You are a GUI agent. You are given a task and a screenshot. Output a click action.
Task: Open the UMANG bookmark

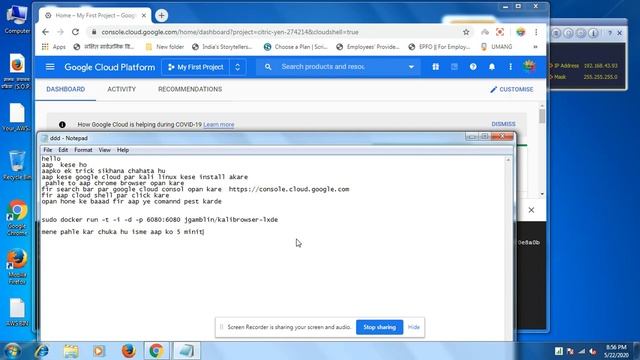click(496, 47)
